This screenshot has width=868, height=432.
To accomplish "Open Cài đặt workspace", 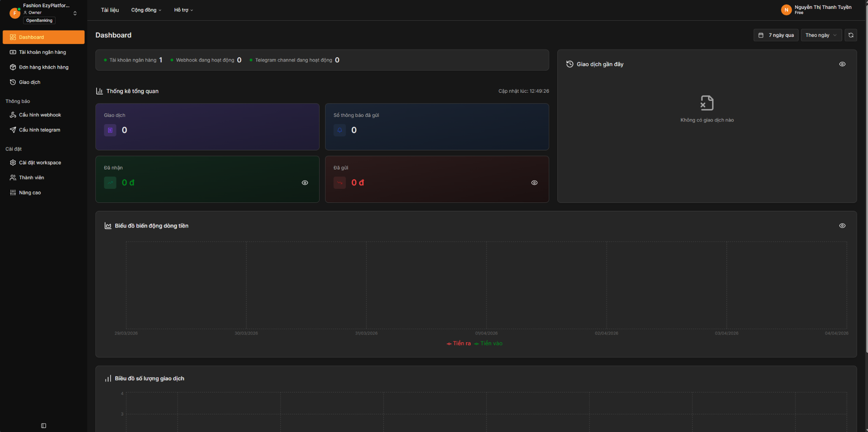I will pos(40,163).
